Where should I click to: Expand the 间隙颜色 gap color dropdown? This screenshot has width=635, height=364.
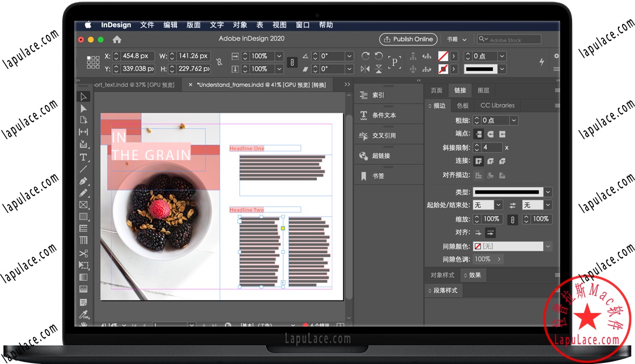pyautogui.click(x=548, y=246)
